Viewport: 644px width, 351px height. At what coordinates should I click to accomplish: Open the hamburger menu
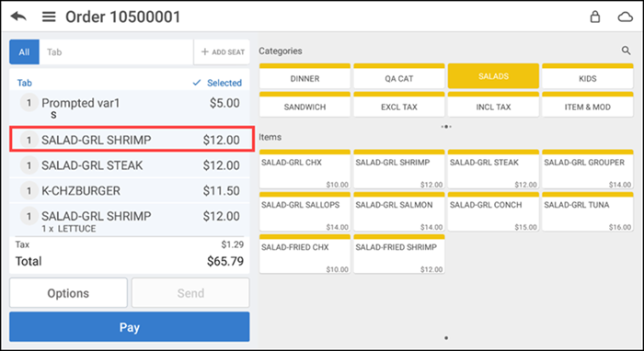click(x=49, y=17)
